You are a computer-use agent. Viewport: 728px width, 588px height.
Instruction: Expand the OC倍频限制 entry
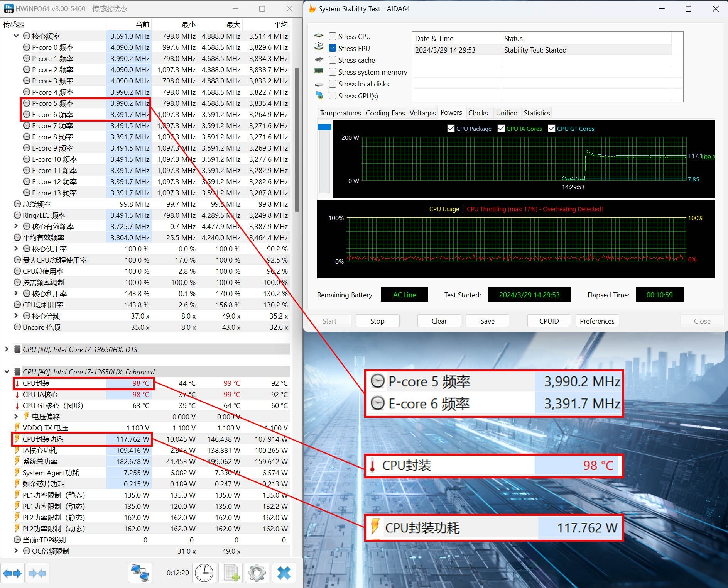pos(16,551)
